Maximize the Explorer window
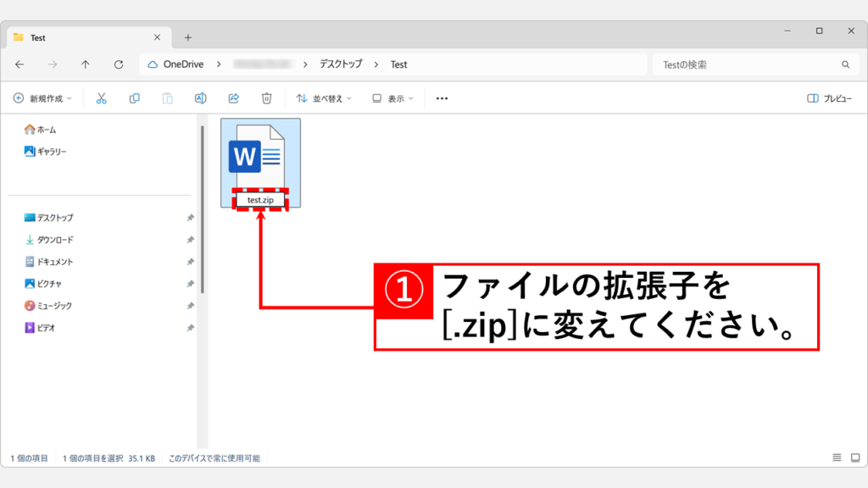 coord(820,31)
